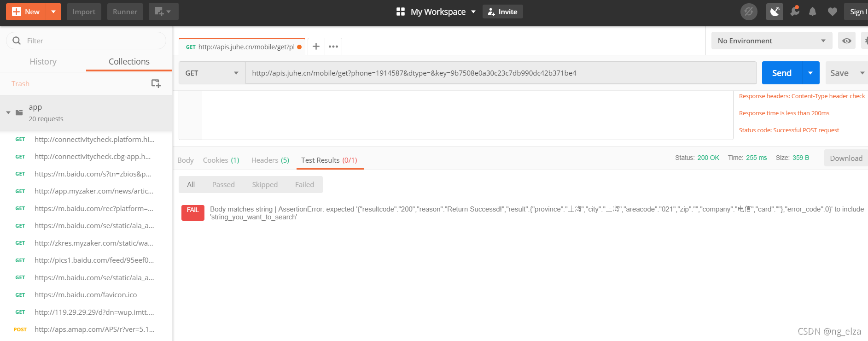Insert Successful POST request snippet
Viewport: 868px width, 341px height.
click(789, 130)
